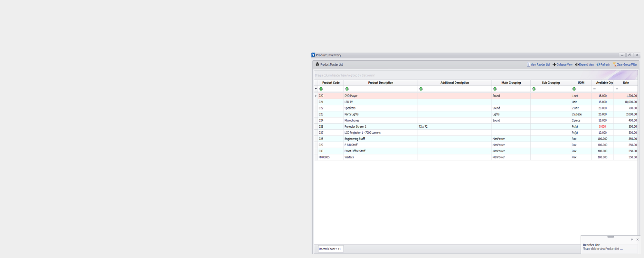Image resolution: width=644 pixels, height=258 pixels.
Task: Open filter operator for Additional Description column
Action: pyautogui.click(x=421, y=89)
